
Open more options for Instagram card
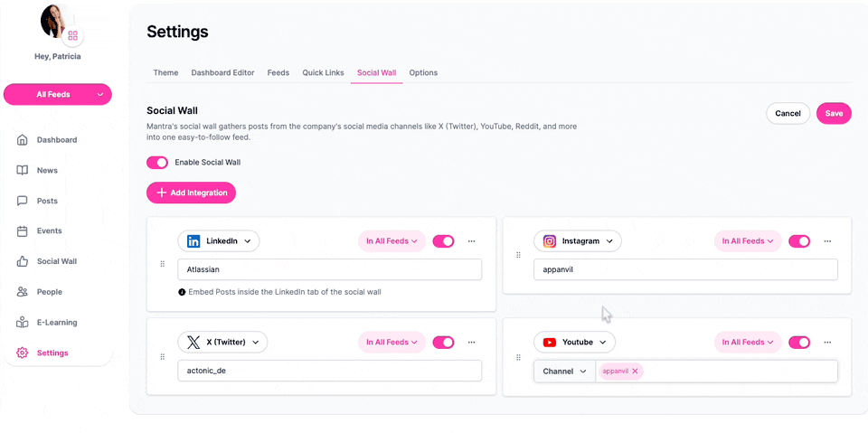[827, 240]
